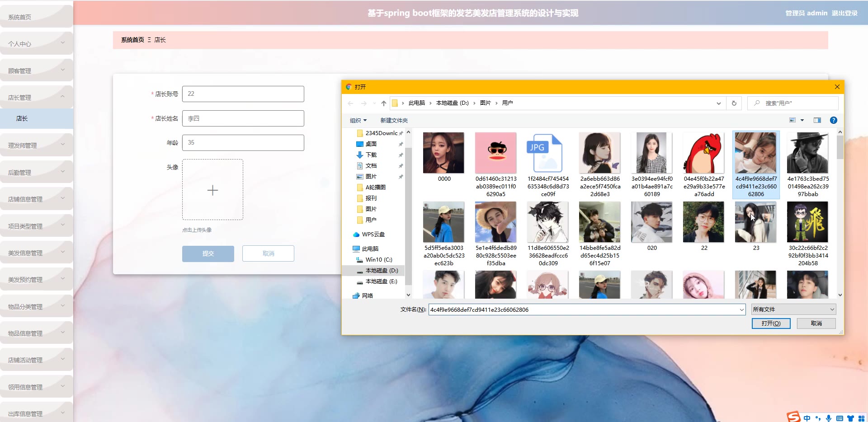Select the 店长 submenu item
This screenshot has height=422, width=868.
(x=37, y=118)
